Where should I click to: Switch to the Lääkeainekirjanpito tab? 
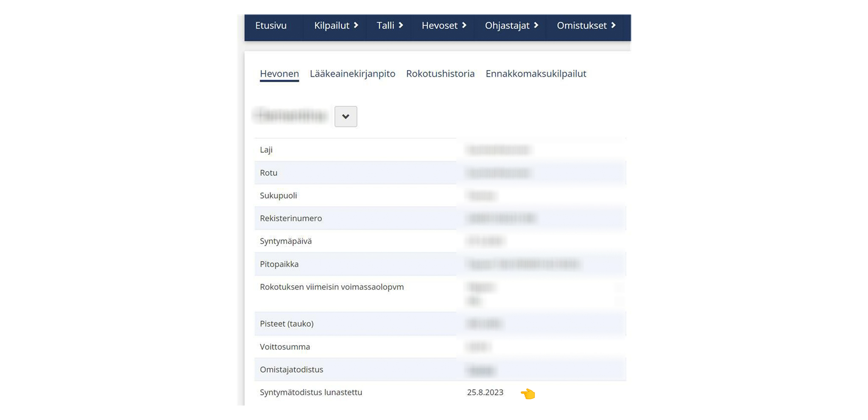[352, 74]
